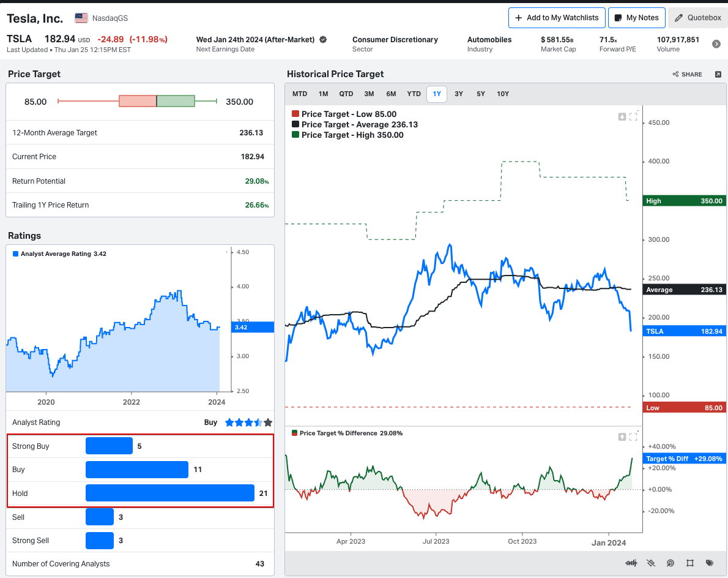
Task: Switch chart range to 3Y
Action: [459, 94]
